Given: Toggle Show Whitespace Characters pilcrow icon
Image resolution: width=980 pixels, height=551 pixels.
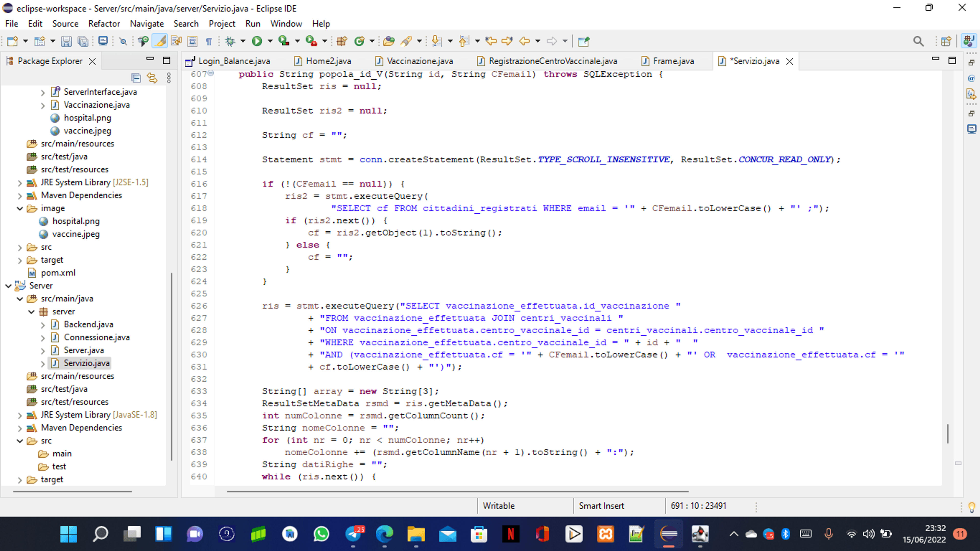Looking at the screenshot, I should tap(209, 41).
